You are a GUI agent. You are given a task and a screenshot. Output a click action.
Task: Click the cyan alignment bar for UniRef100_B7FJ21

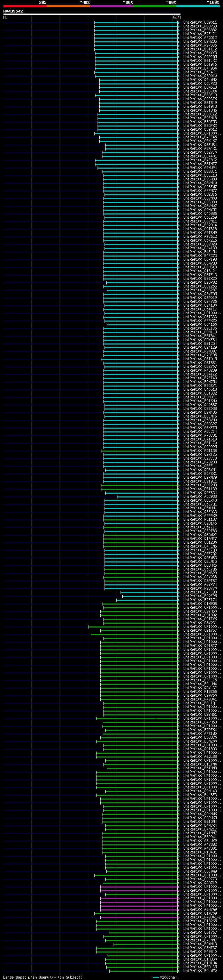137,34
